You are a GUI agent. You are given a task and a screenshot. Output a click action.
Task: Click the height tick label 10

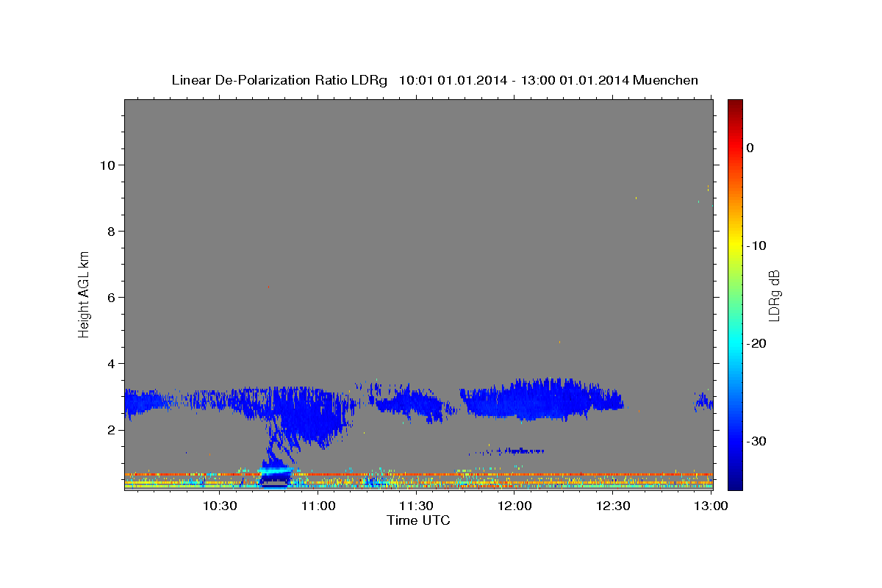click(107, 165)
